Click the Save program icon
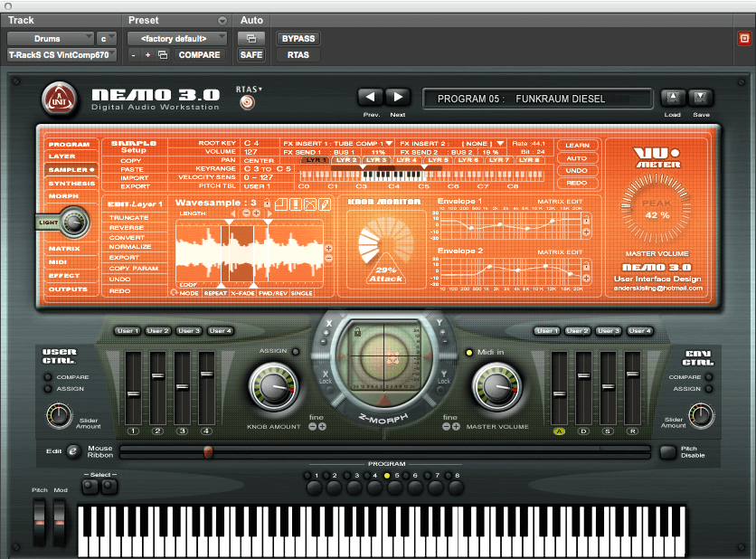Viewport: 756px width, 559px height. coord(701,98)
